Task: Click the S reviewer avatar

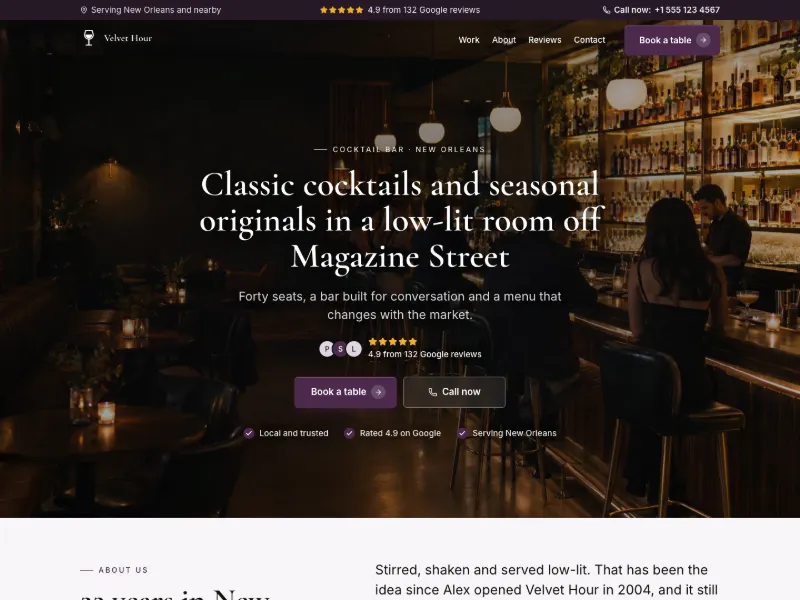Action: [x=340, y=349]
